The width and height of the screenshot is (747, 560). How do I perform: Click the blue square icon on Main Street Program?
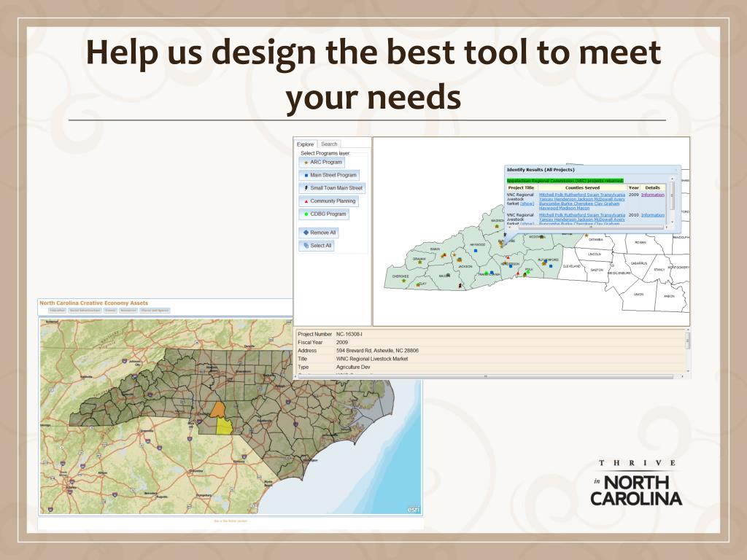point(306,175)
